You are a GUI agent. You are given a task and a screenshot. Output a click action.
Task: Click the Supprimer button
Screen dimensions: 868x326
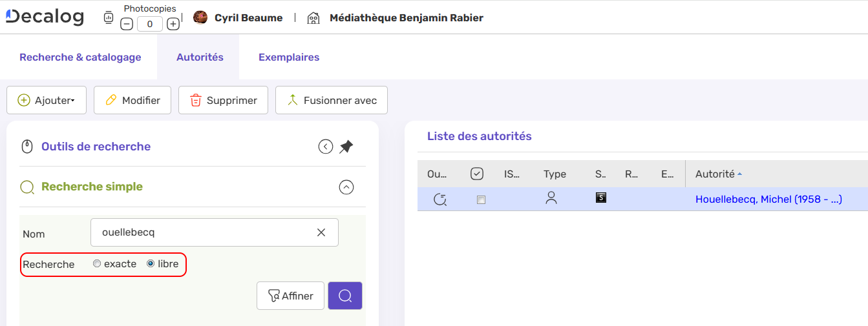click(223, 100)
